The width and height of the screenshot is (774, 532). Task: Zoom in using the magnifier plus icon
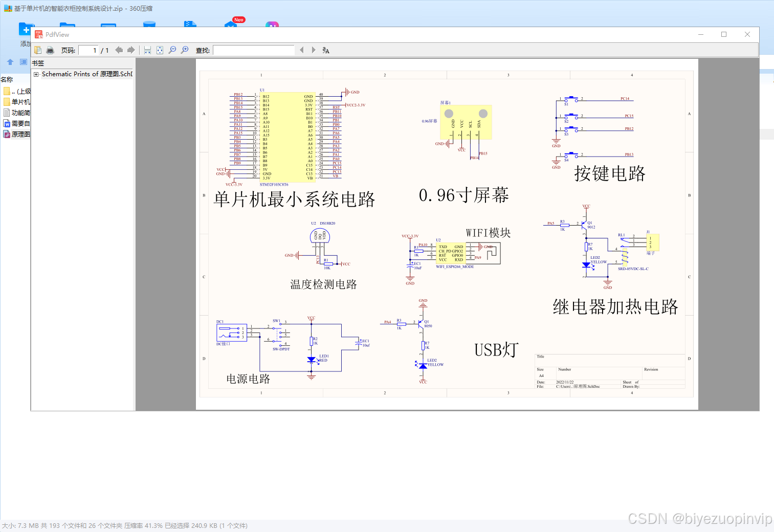185,50
